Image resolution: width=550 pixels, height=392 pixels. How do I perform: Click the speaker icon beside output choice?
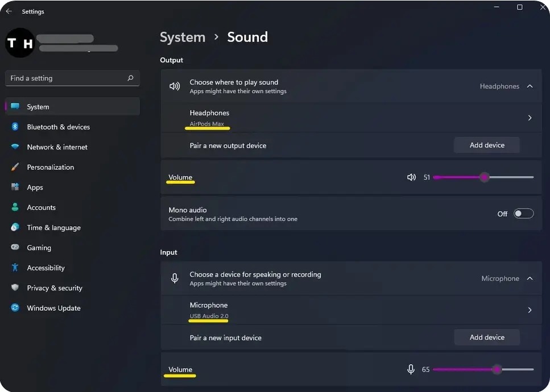tap(175, 86)
